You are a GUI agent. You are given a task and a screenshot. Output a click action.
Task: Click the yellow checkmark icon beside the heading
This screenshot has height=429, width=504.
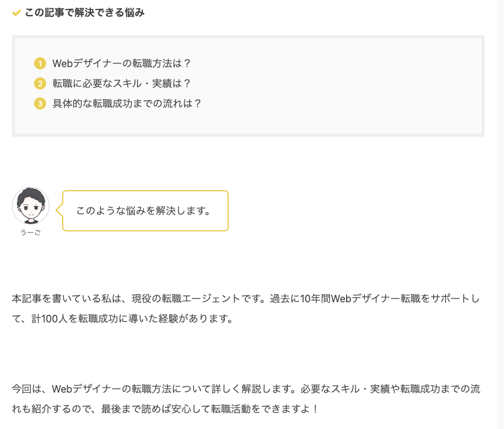(x=17, y=13)
